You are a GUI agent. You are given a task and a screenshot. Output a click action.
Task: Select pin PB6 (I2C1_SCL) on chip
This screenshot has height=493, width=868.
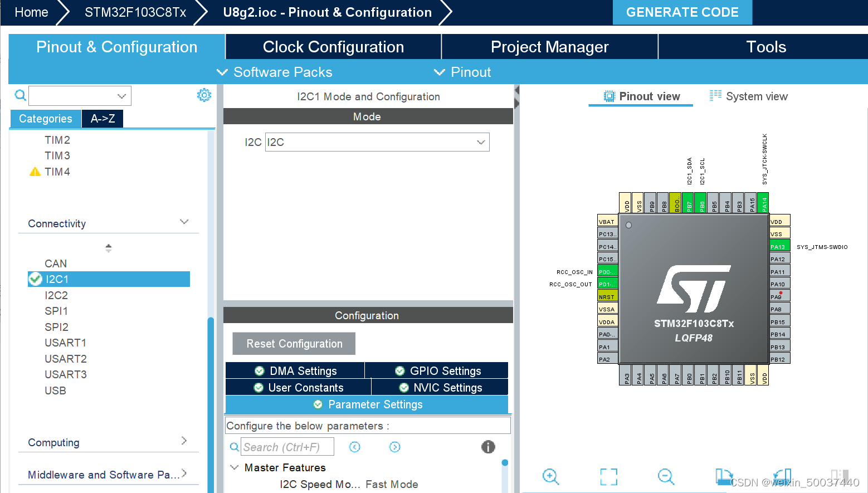point(701,203)
